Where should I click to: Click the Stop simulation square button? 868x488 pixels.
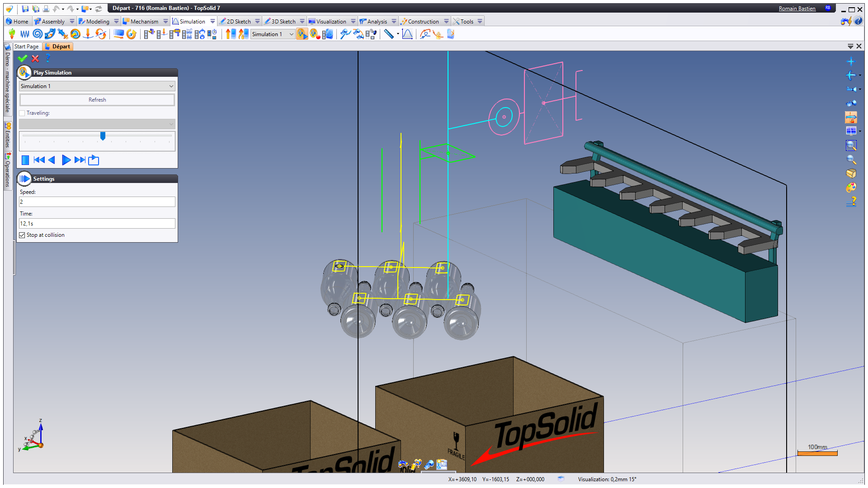25,160
